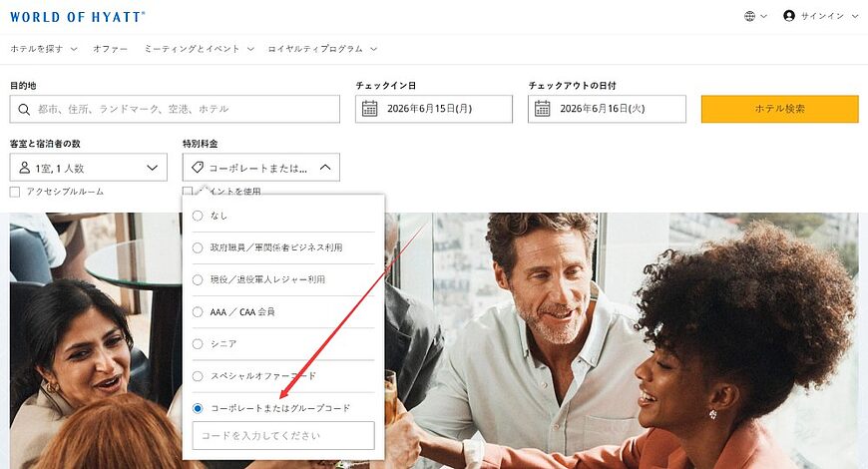Open the 1室, 1人数 rooms dropdown
This screenshot has height=469, width=868.
(89, 168)
